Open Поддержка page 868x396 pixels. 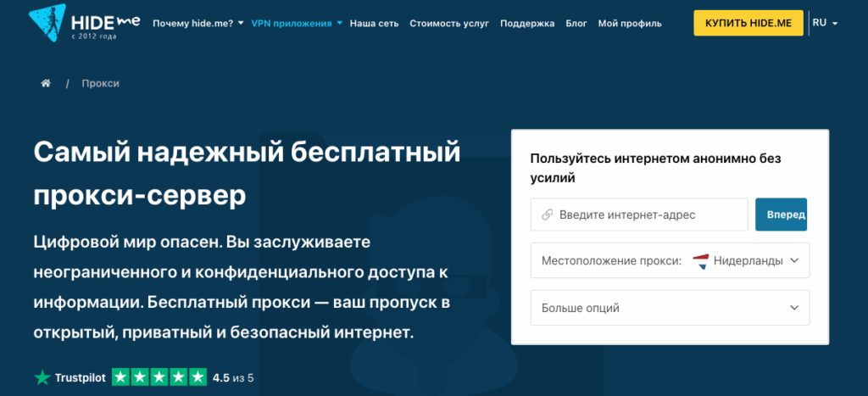(x=527, y=24)
